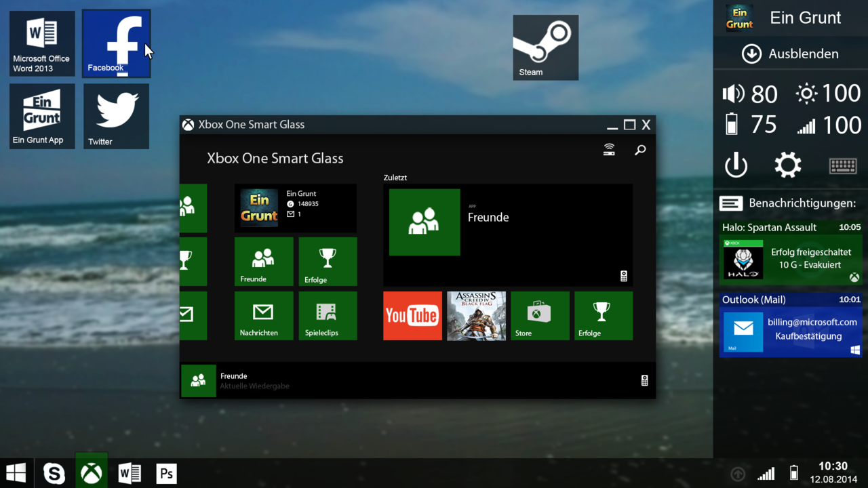Collapse the sidebar with Ausblenden

click(791, 54)
